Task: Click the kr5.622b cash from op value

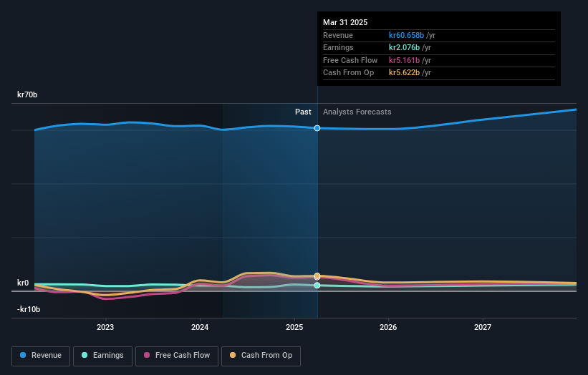Action: [404, 73]
